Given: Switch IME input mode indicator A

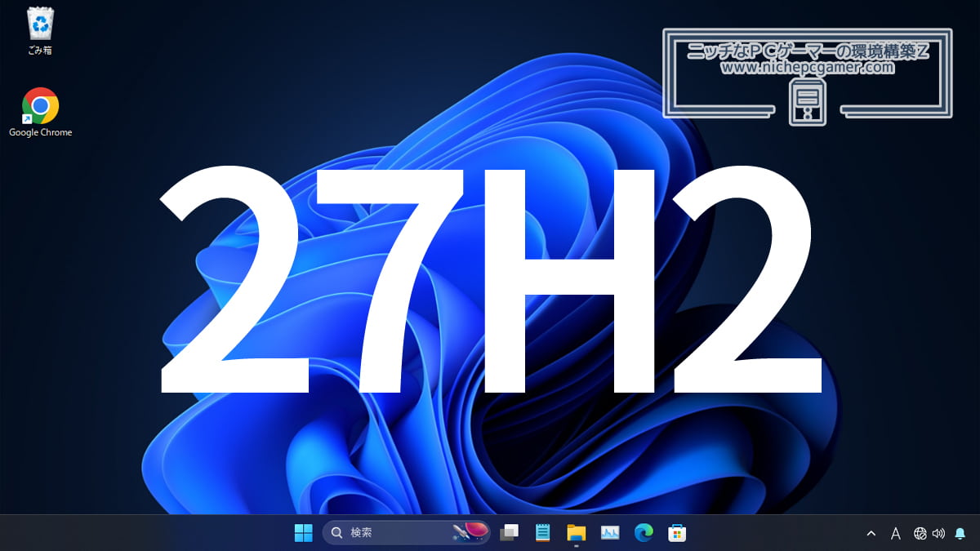Looking at the screenshot, I should point(895,533).
